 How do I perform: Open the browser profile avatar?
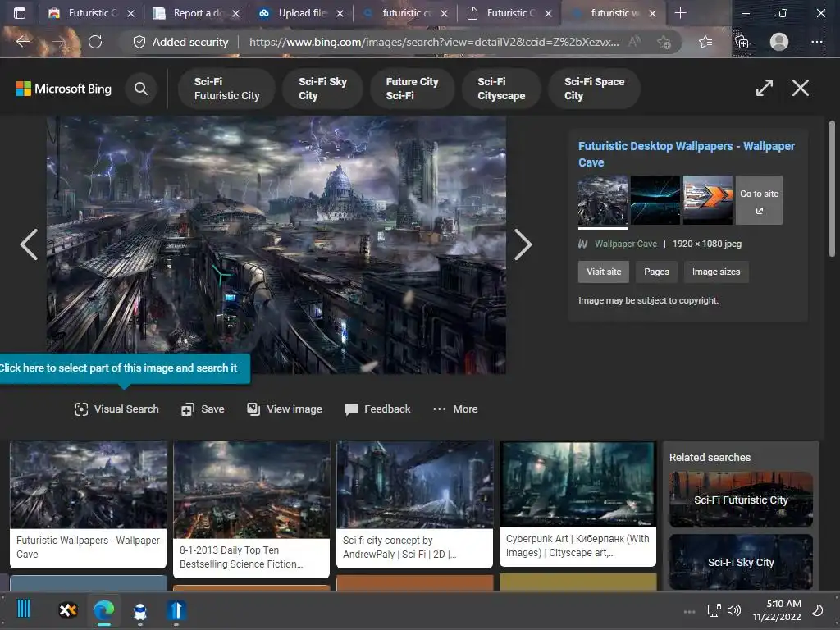779,42
